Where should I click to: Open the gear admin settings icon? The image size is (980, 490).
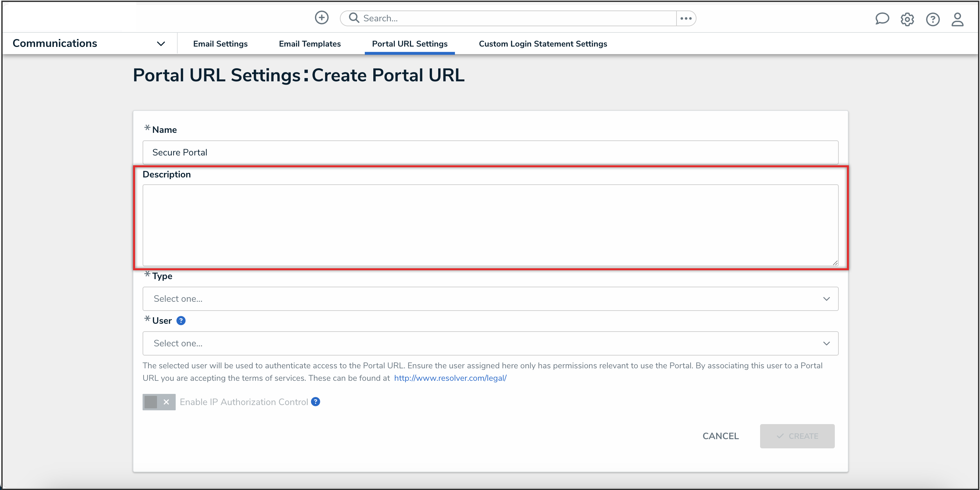pyautogui.click(x=907, y=19)
